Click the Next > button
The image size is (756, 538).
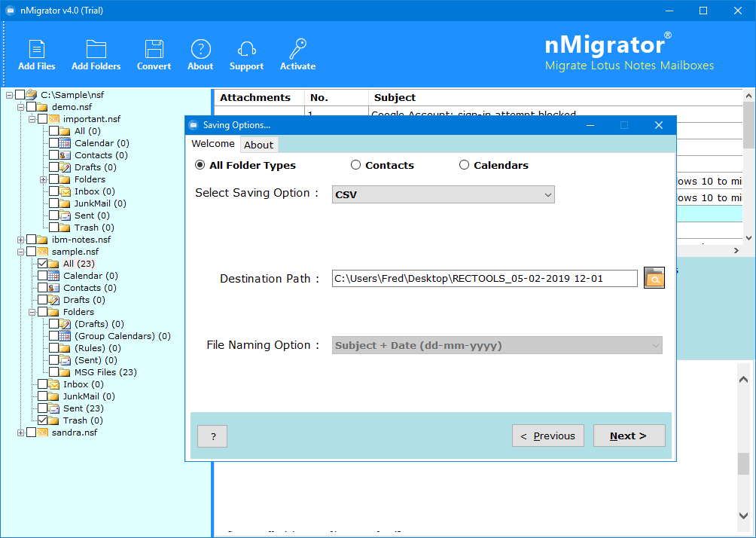[x=629, y=436]
